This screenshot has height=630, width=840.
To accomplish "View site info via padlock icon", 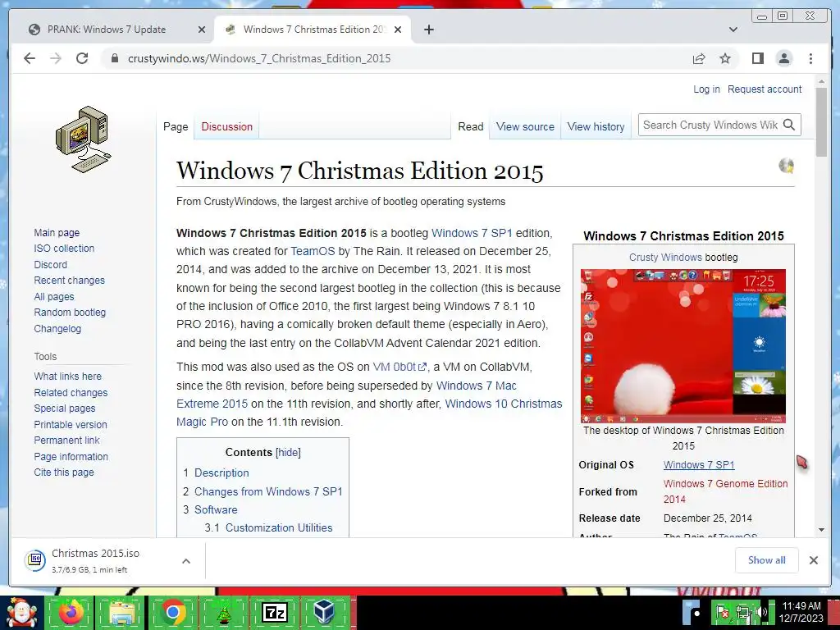I will [x=114, y=58].
